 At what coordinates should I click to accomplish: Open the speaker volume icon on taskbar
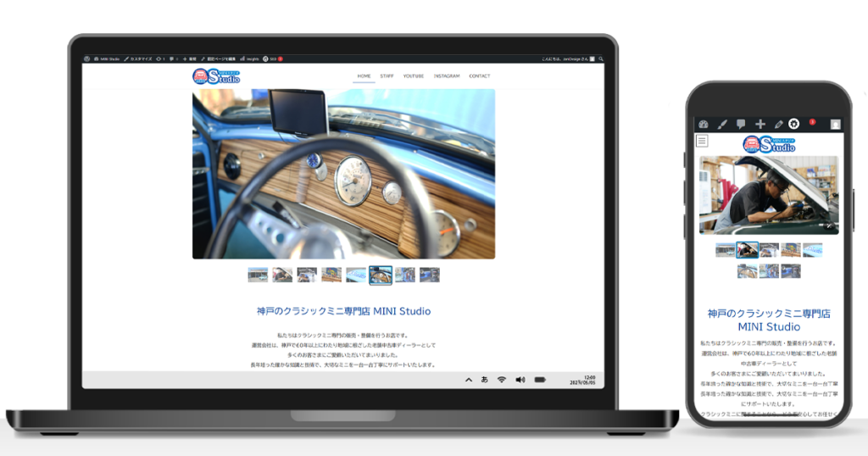coord(520,380)
